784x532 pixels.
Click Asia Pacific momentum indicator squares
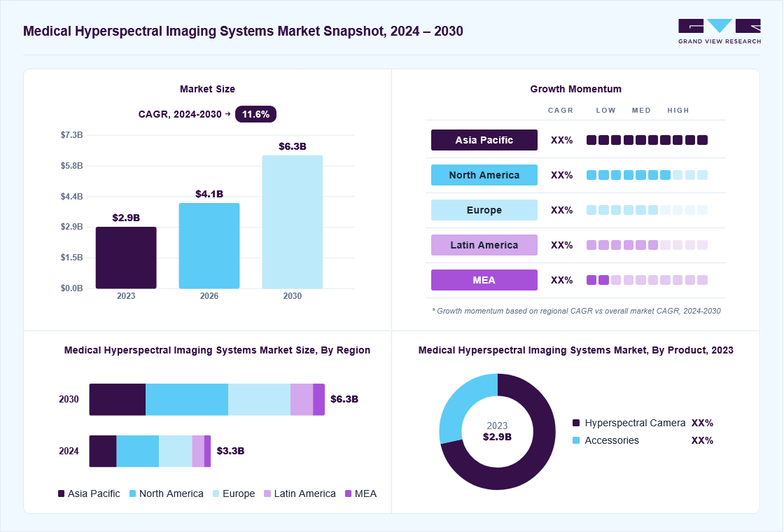point(647,140)
